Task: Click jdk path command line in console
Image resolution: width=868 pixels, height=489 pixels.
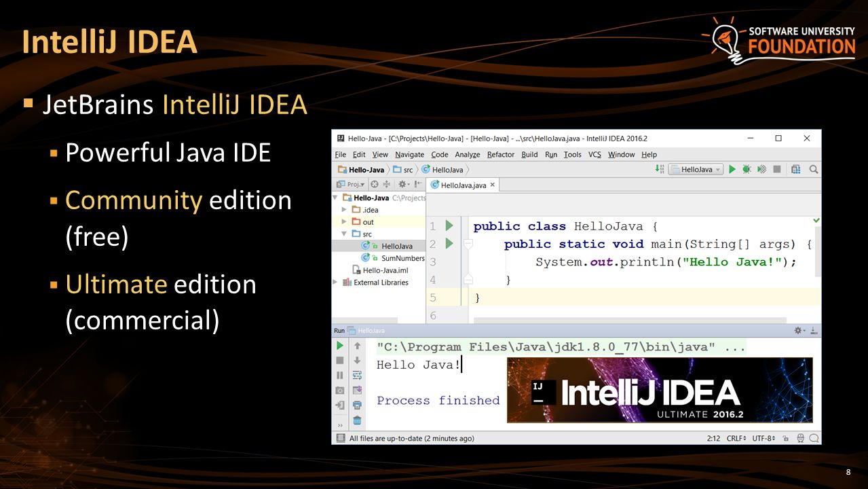Action: tap(561, 347)
